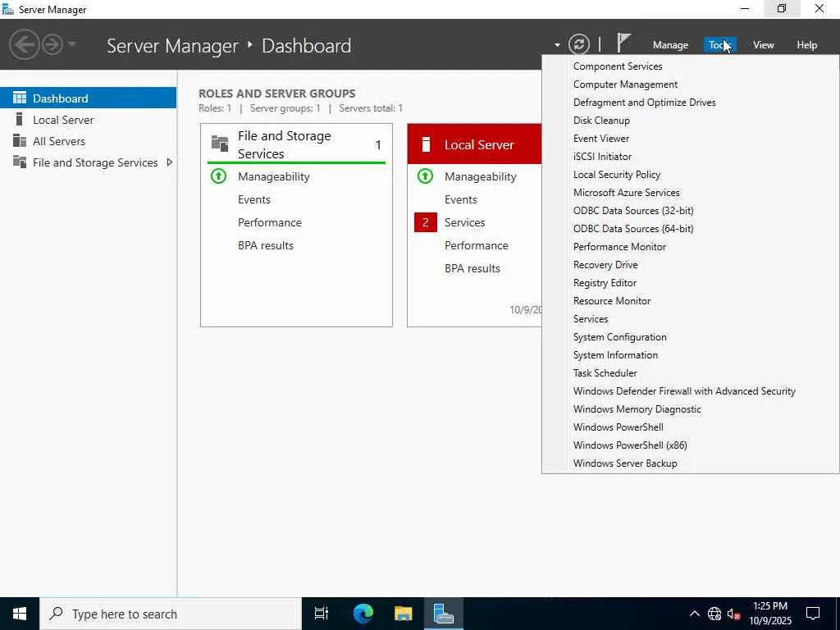This screenshot has height=630, width=840.
Task: Click the File and Storage Services sidebar icon
Action: pyautogui.click(x=20, y=162)
